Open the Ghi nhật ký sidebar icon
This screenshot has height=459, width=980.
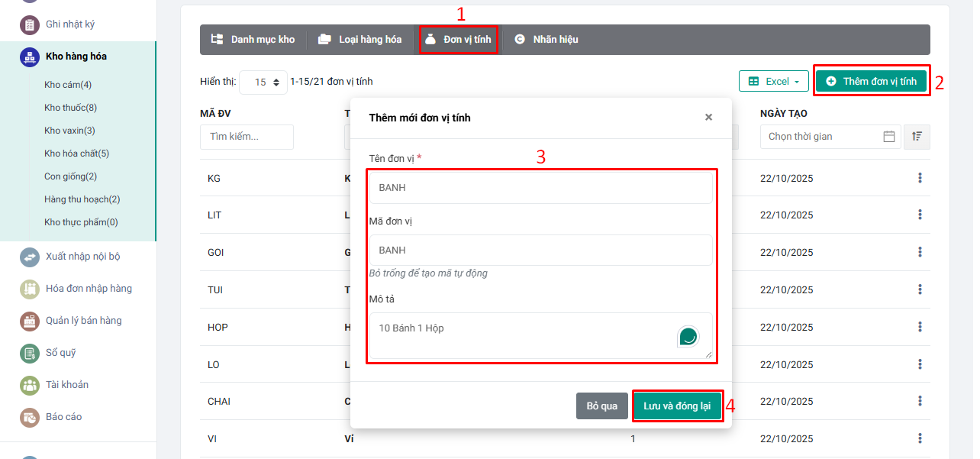30,24
